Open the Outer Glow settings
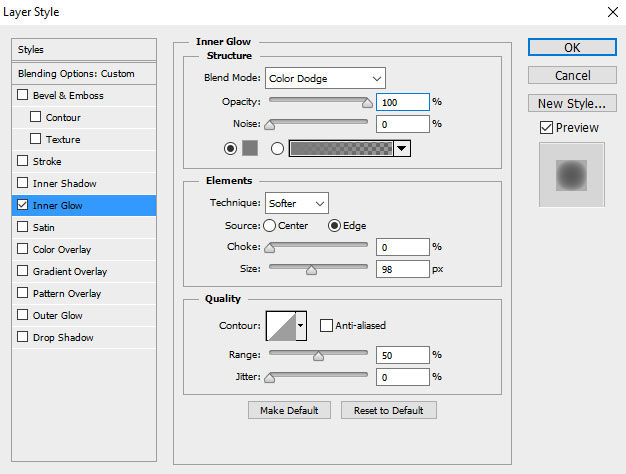The image size is (626, 474). [x=58, y=316]
